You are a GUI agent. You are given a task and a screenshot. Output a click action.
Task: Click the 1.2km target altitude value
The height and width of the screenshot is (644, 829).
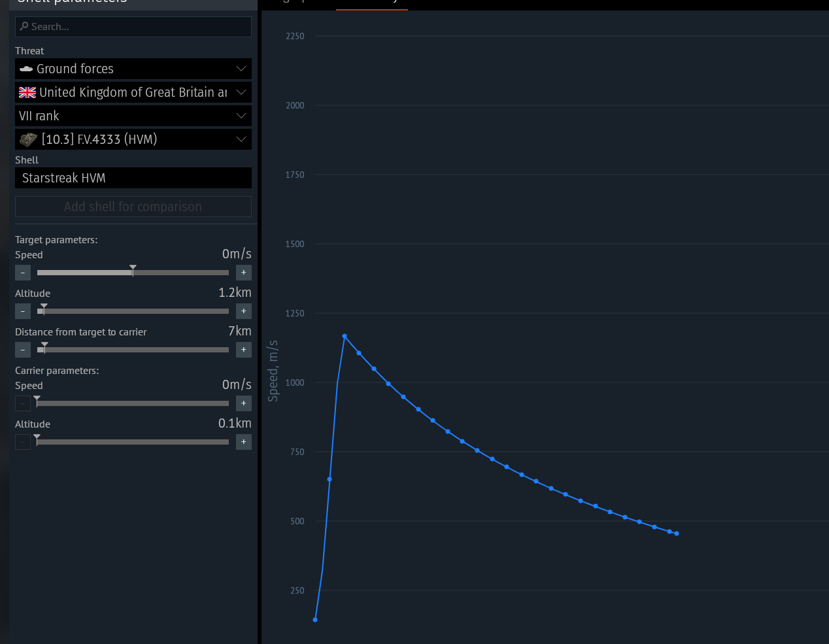235,293
